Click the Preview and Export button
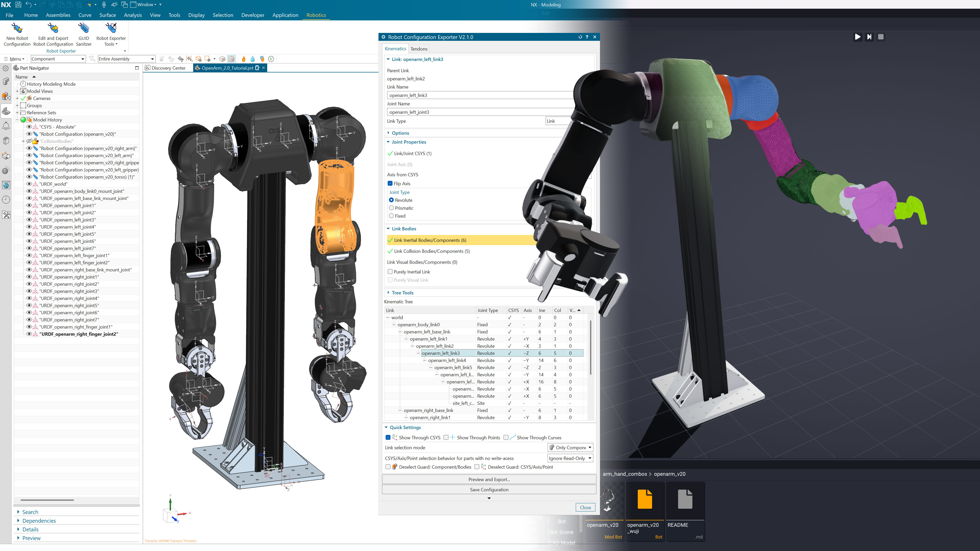Image resolution: width=980 pixels, height=551 pixels. tap(489, 480)
